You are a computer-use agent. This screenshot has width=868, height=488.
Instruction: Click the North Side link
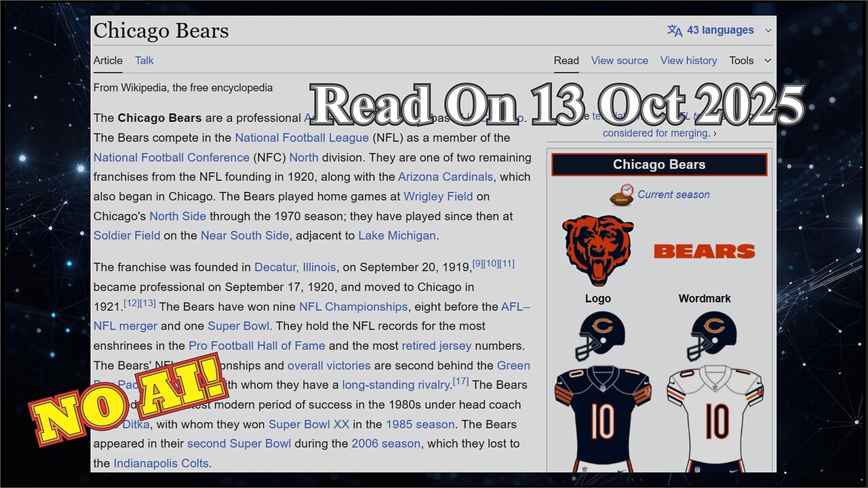pyautogui.click(x=178, y=216)
